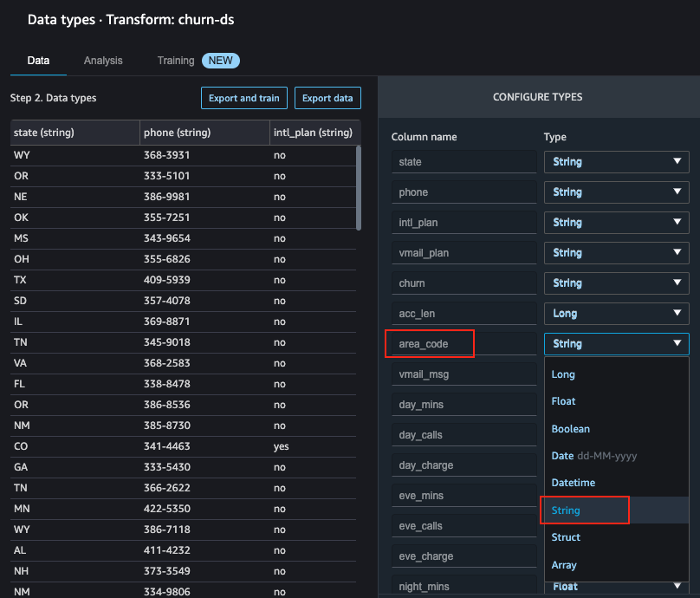The image size is (700, 598).
Task: Click the data table vertical scrollbar
Action: click(x=359, y=188)
